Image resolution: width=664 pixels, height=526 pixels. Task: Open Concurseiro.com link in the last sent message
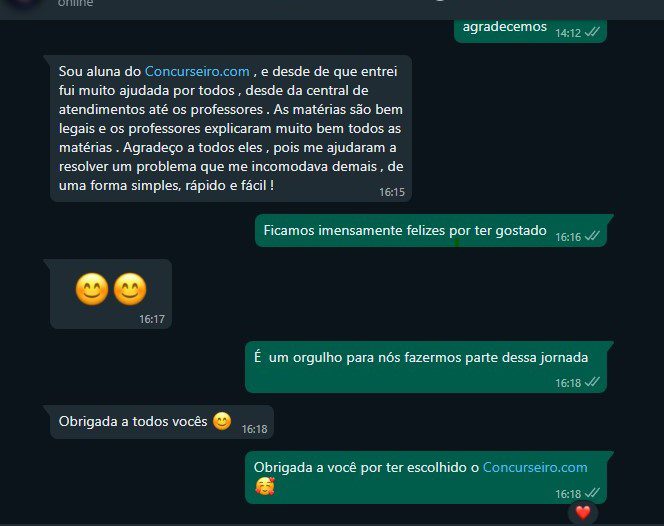click(535, 468)
